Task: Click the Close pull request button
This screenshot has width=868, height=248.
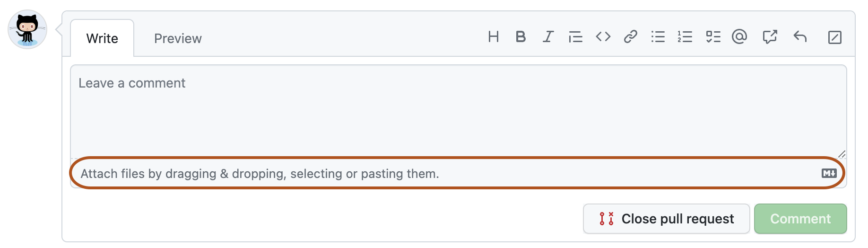Action: pos(667,219)
